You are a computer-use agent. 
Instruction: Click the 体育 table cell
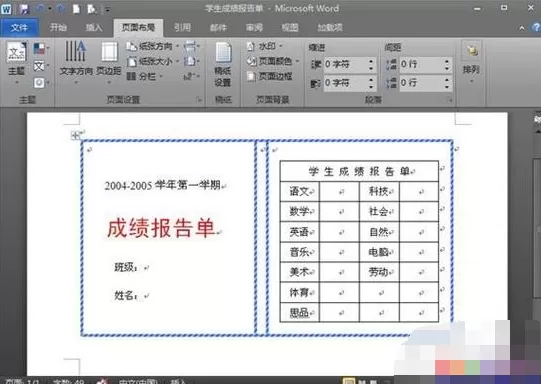(x=299, y=292)
